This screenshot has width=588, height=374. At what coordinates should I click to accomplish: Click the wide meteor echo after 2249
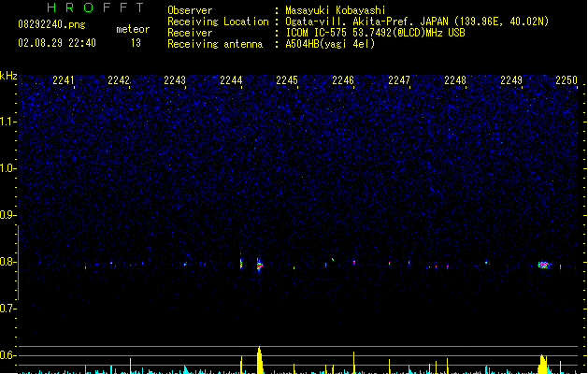[x=543, y=265]
